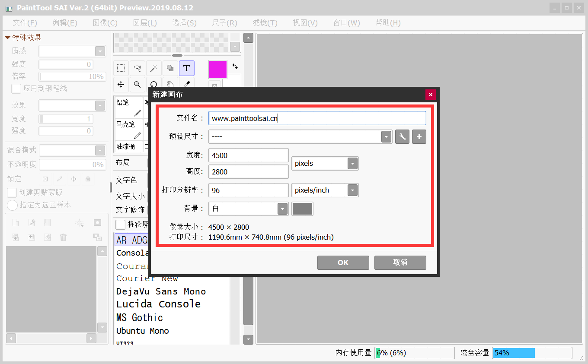
Task: Check the 将轮廓 checkbox above font list
Action: click(121, 225)
